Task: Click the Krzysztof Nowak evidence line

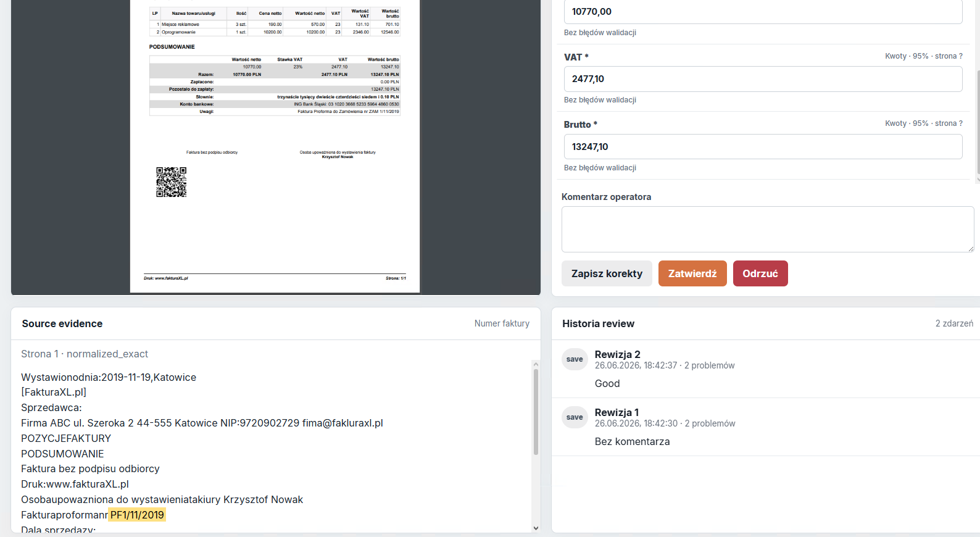Action: click(x=162, y=499)
